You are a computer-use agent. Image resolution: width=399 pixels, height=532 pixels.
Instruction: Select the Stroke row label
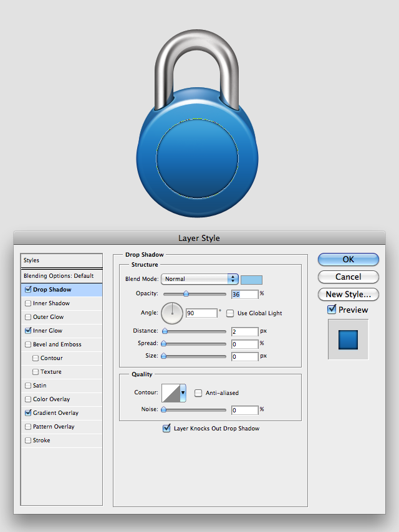click(x=41, y=440)
